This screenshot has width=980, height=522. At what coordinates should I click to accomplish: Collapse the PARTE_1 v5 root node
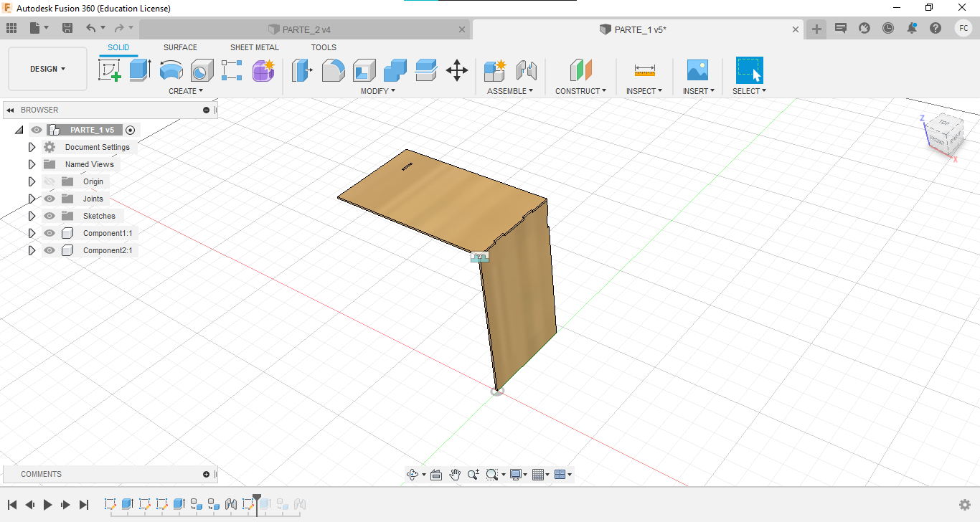tap(19, 130)
